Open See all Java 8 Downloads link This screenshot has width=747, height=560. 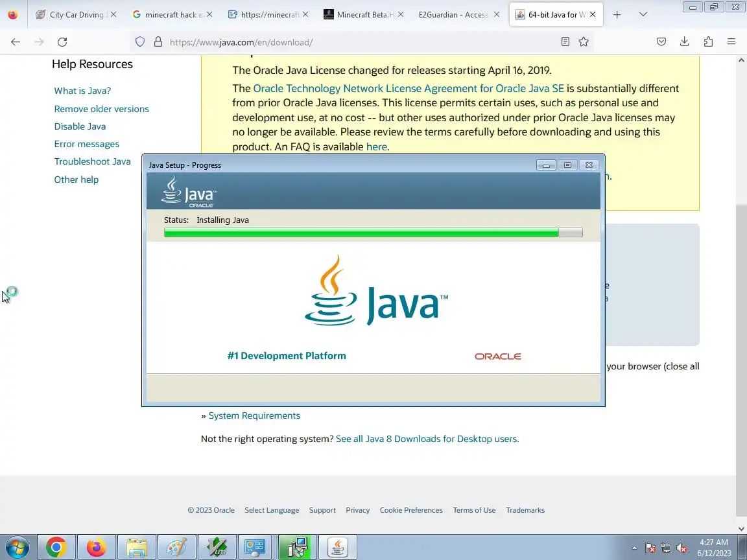click(427, 439)
